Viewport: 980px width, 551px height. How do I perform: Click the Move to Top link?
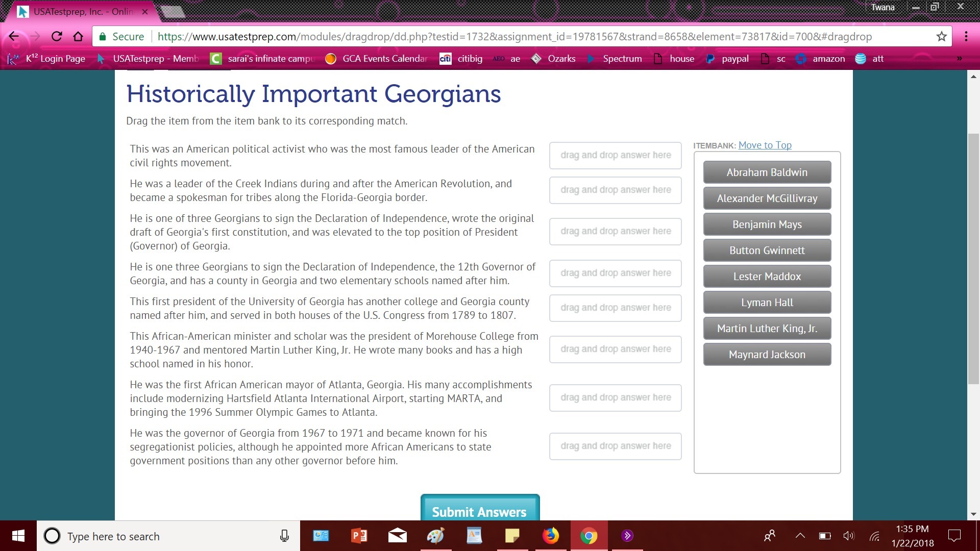coord(765,145)
